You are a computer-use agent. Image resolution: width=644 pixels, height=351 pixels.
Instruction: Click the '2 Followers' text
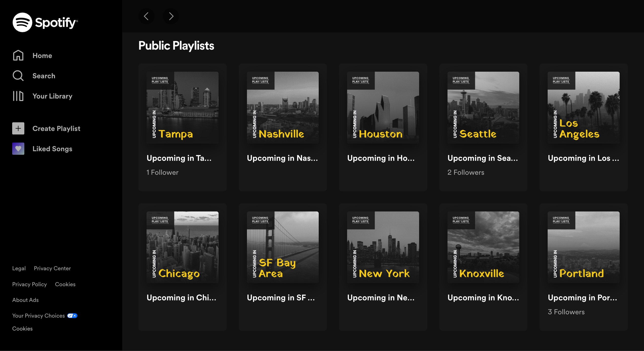point(466,172)
